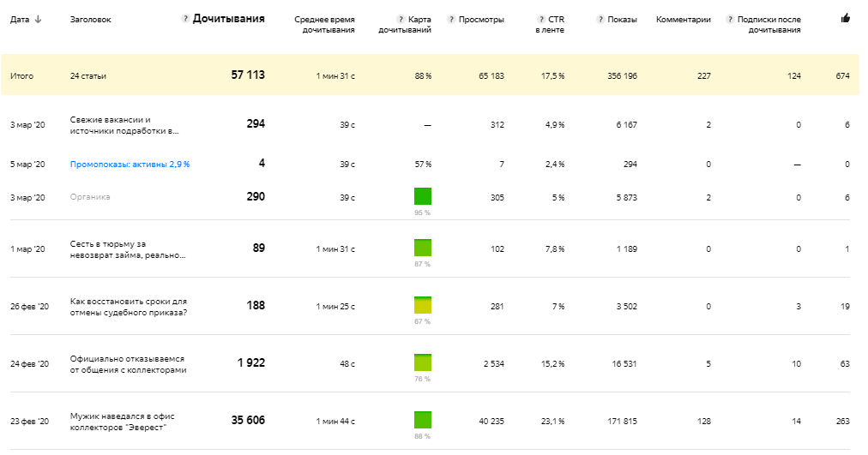Click question mark beside Просмотры column
This screenshot has width=868, height=455.
point(451,19)
